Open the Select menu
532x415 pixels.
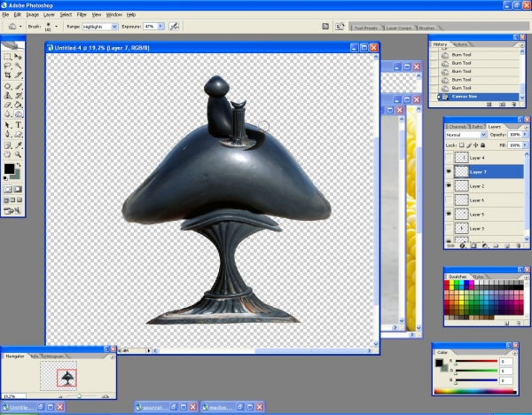click(66, 14)
